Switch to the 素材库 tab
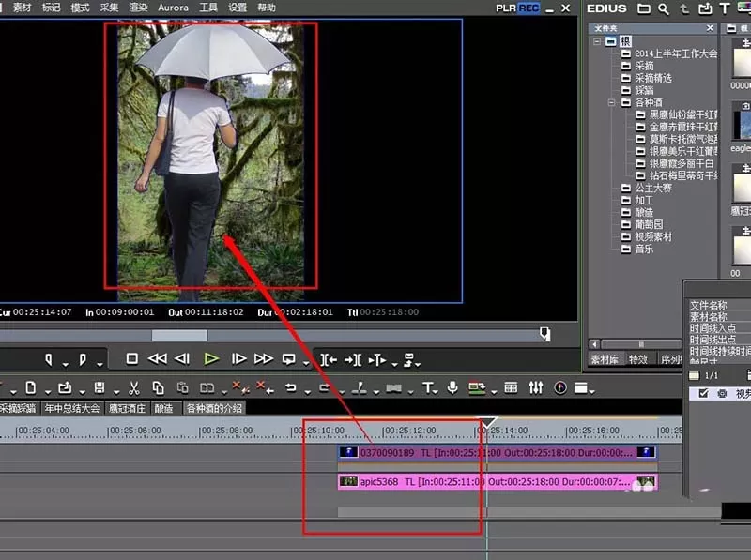 tap(605, 359)
